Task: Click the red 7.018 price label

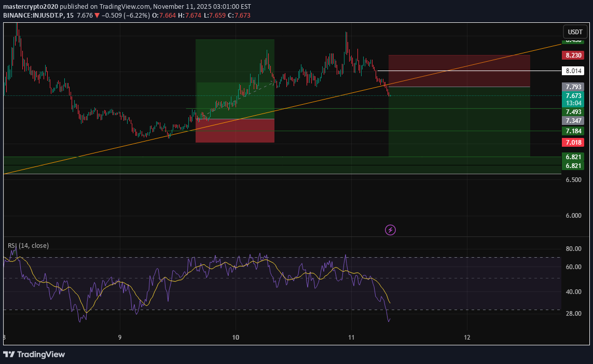Action: (x=573, y=142)
